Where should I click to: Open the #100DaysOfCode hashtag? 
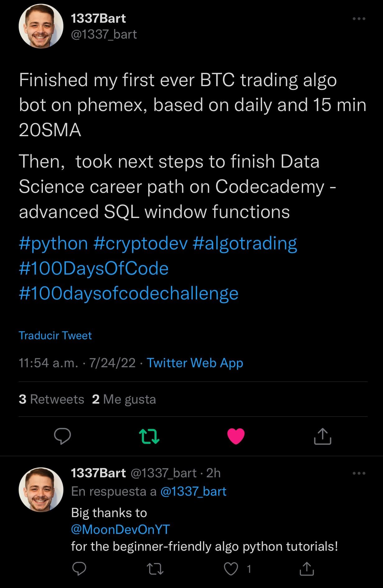[94, 268]
